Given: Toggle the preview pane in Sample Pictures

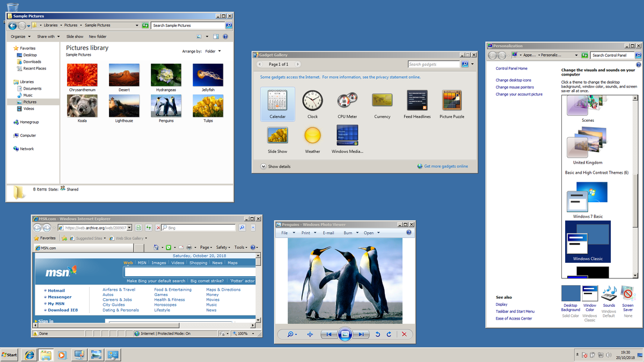Looking at the screenshot, I should coord(216,36).
